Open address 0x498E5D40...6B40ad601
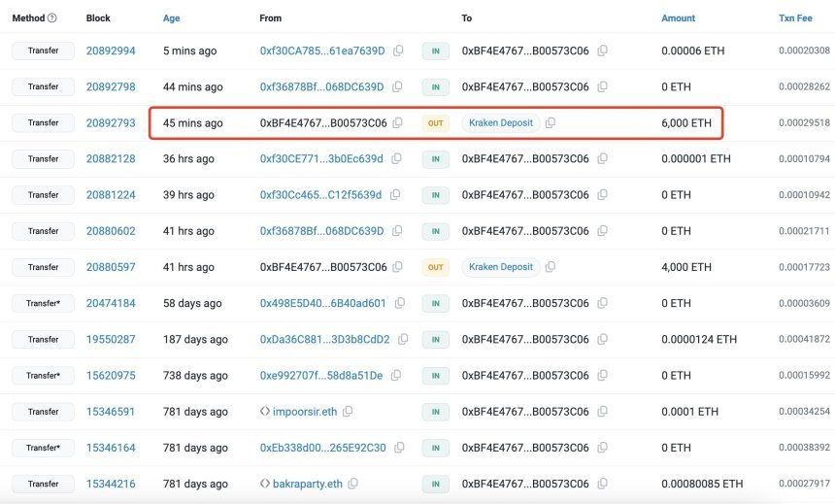This screenshot has width=835, height=504. pyautogui.click(x=322, y=303)
